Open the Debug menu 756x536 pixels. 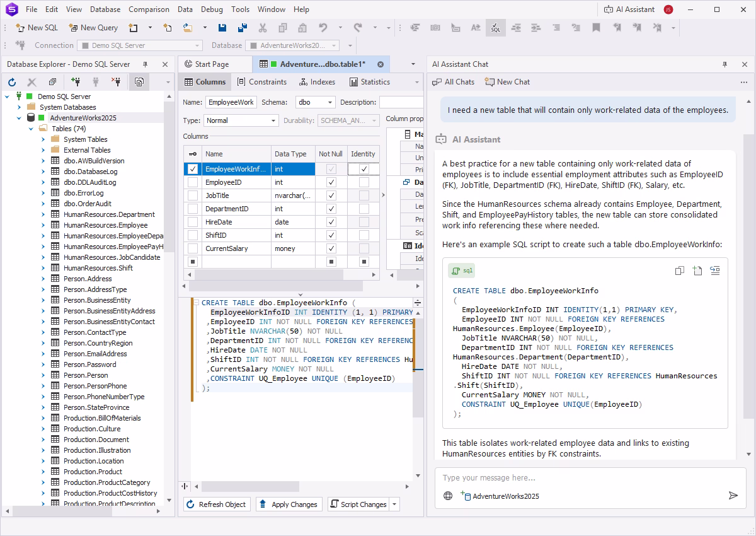point(212,9)
